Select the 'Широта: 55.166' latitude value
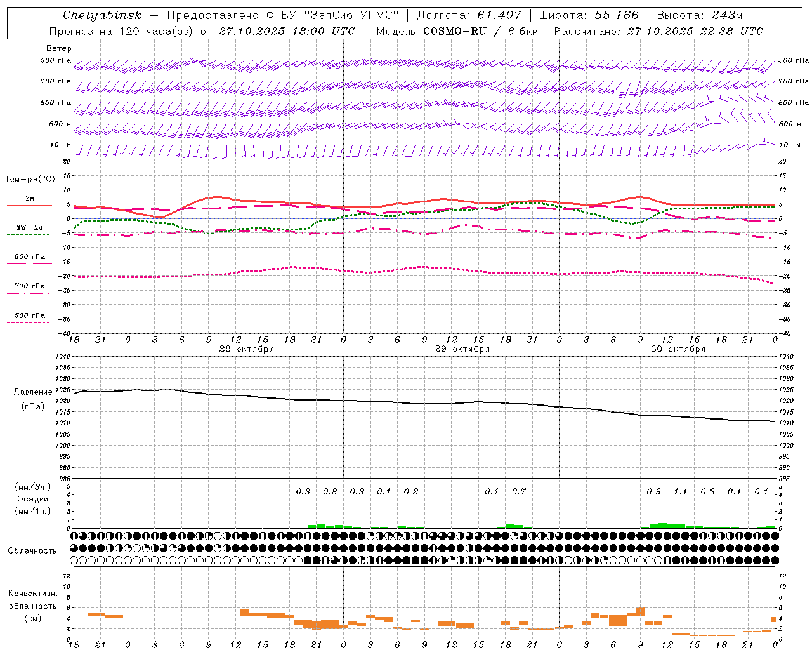 [588, 15]
